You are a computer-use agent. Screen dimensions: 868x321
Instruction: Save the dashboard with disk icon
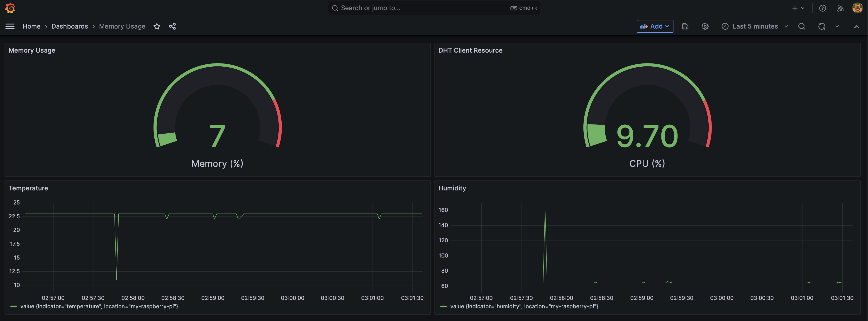(685, 26)
